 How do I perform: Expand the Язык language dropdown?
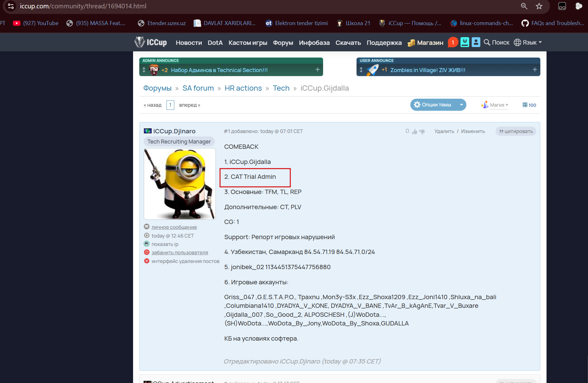528,42
